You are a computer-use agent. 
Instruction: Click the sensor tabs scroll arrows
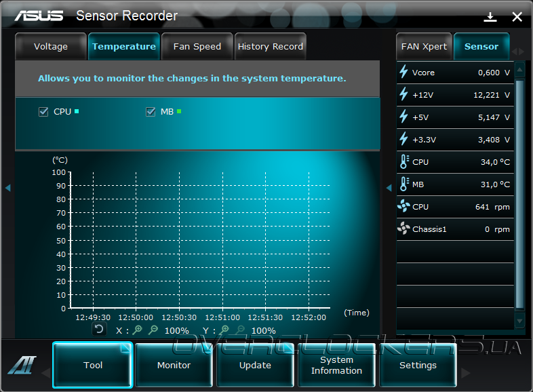click(x=518, y=52)
